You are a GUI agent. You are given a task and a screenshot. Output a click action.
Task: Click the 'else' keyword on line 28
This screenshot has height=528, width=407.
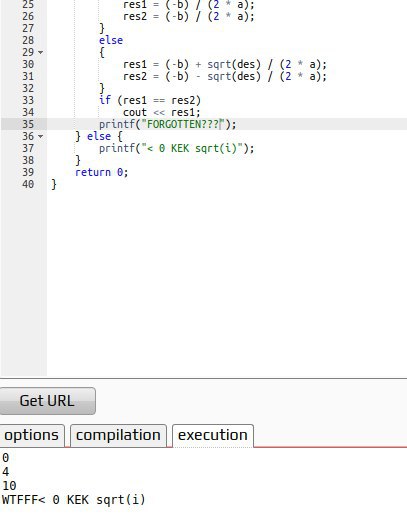coord(111,40)
